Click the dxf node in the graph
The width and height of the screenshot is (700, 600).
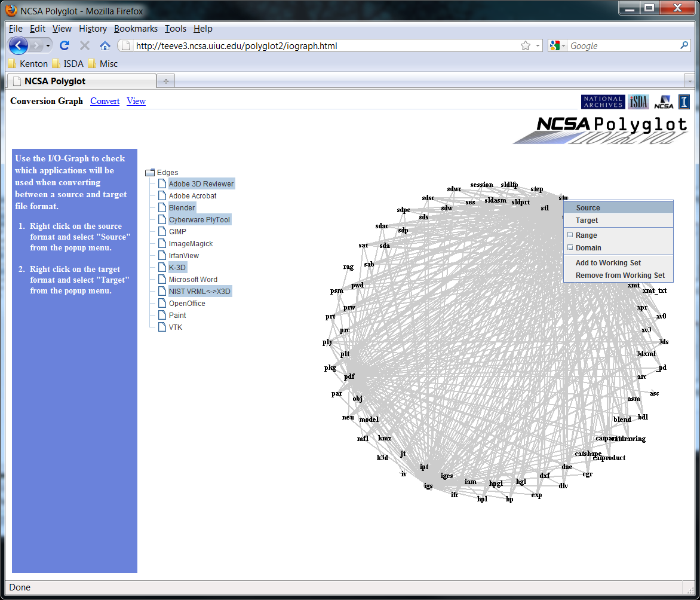click(x=545, y=475)
